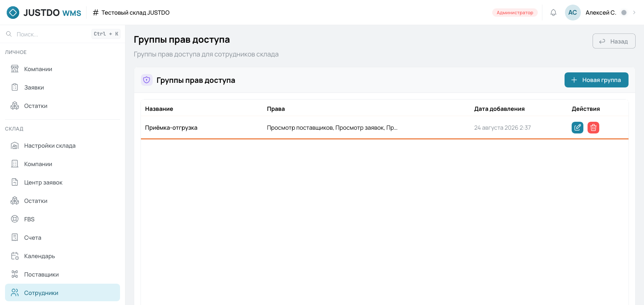Click the Администратор role badge
Image resolution: width=644 pixels, height=305 pixels.
515,13
